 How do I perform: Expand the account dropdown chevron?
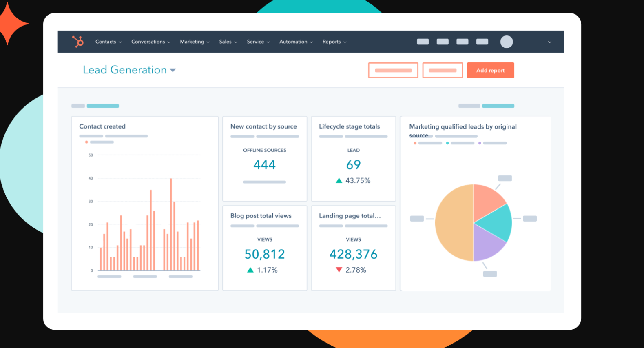(550, 42)
